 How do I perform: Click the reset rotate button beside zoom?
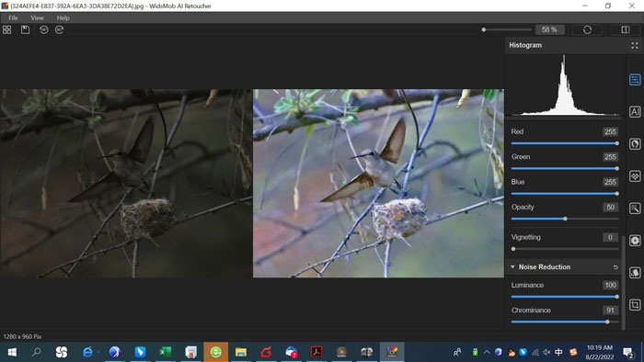tap(587, 29)
